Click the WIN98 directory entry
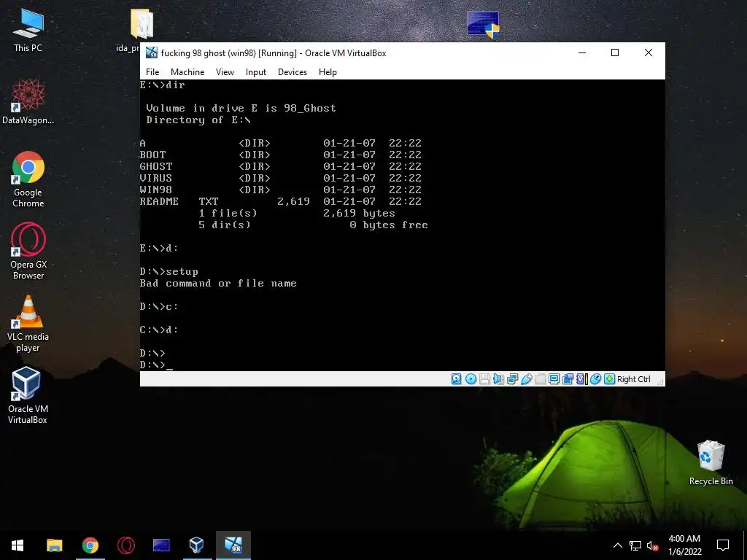Screen dimensions: 747x560 (281, 190)
